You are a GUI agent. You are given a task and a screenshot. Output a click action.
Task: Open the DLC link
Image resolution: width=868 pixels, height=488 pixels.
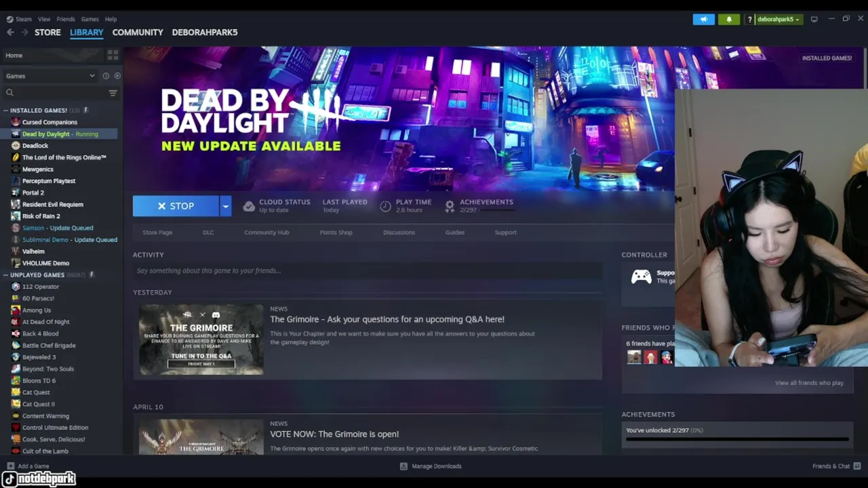coord(208,232)
